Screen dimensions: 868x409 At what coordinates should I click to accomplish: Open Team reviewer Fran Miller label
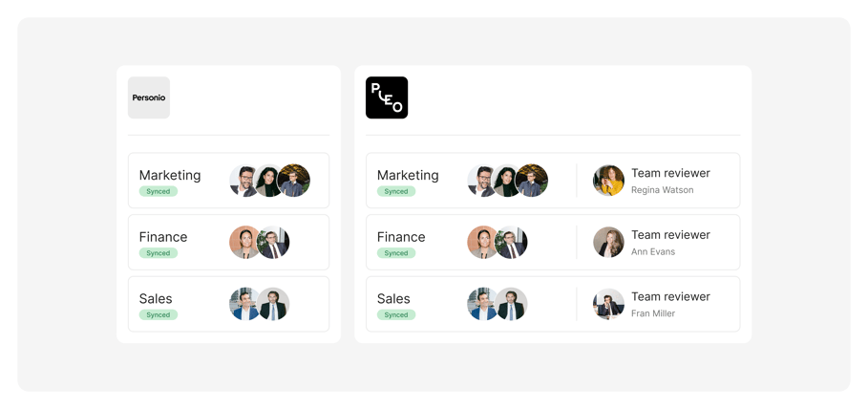pos(670,304)
